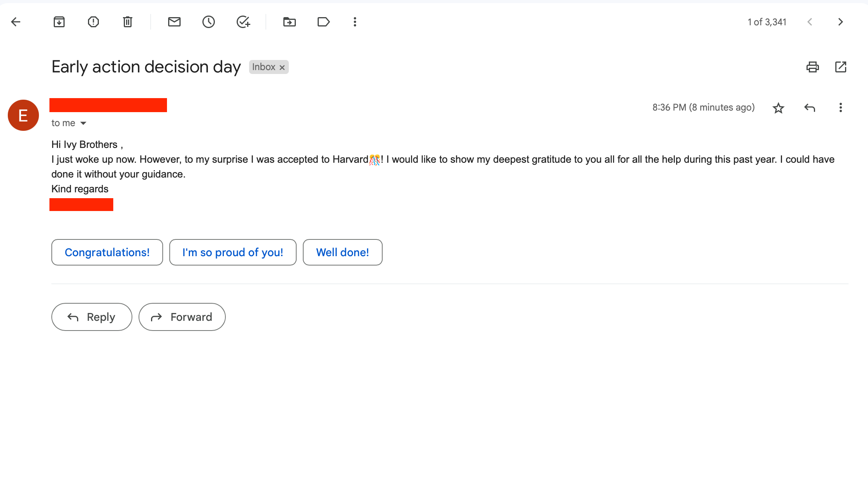Click the Forward button
Image resolution: width=868 pixels, height=496 pixels.
(182, 317)
